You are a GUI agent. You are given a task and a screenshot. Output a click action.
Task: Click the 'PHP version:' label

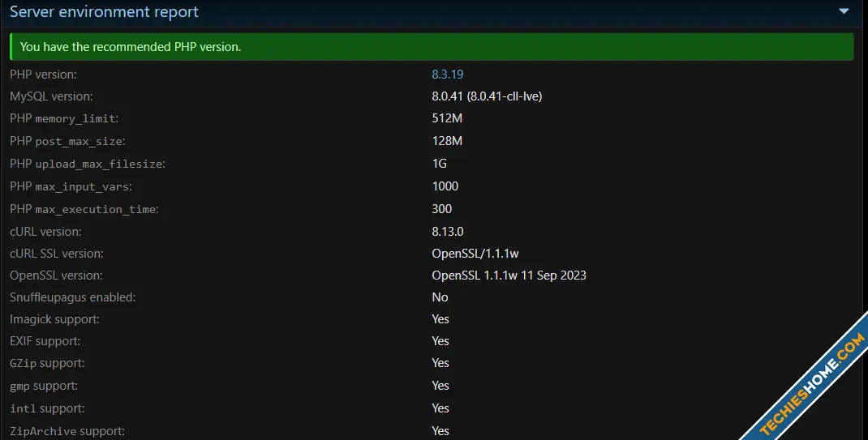pos(43,74)
